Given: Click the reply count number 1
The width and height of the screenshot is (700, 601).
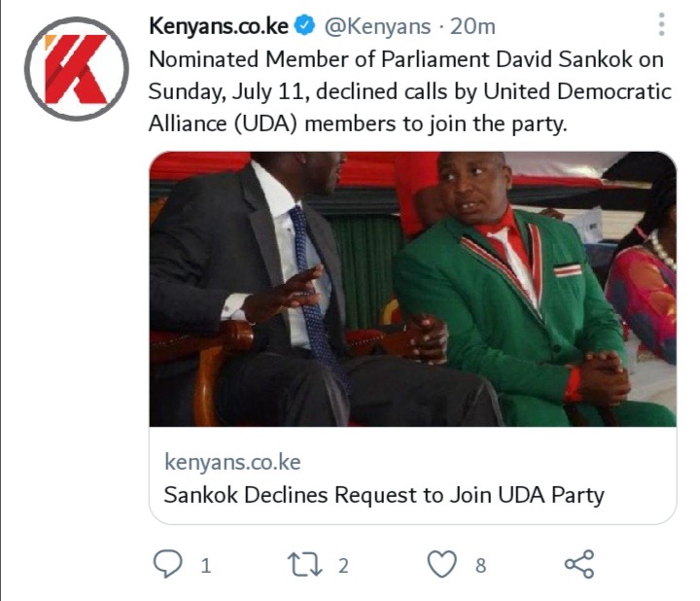Looking at the screenshot, I should pyautogui.click(x=206, y=566).
